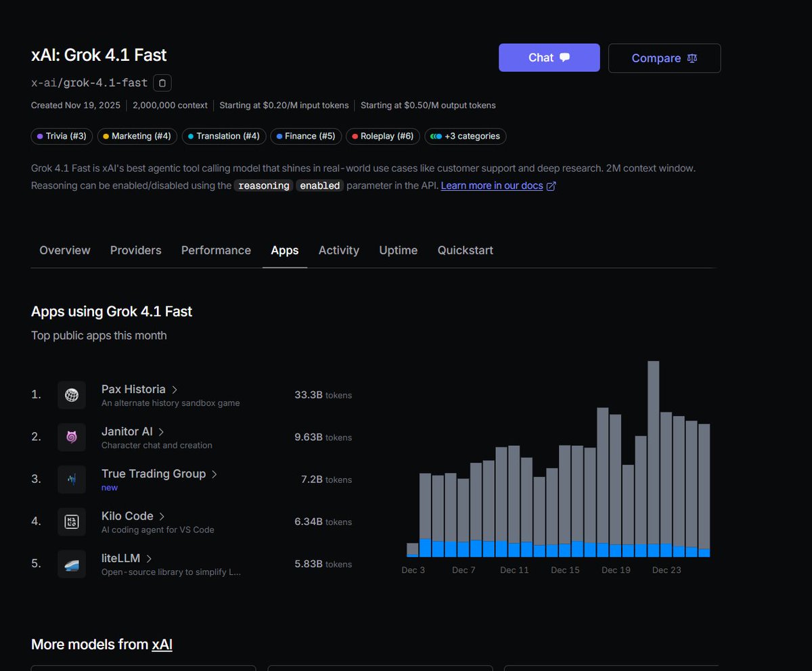
Task: Open the Pax Historia app link
Action: (139, 389)
